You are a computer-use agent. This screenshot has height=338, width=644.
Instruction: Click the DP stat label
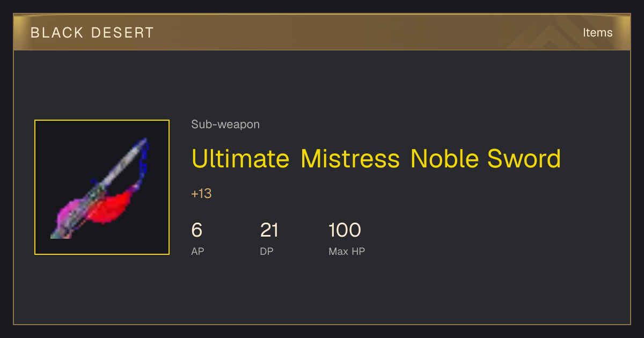point(267,251)
